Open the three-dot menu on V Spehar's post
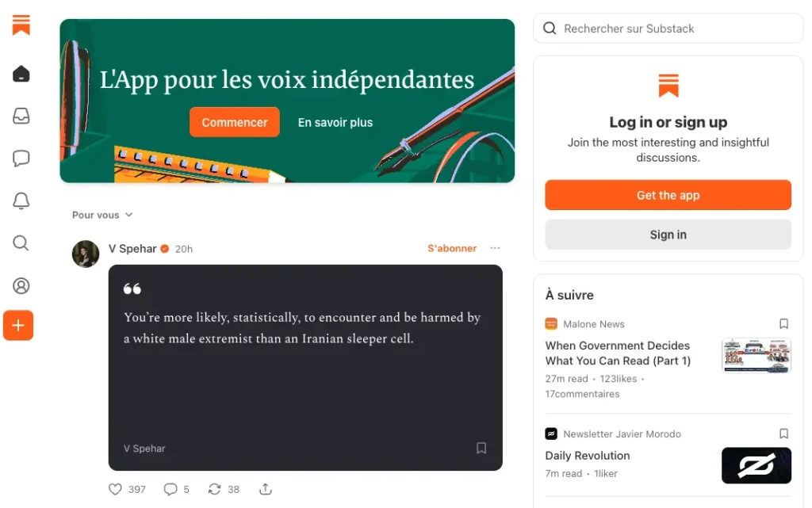This screenshot has width=812, height=508. pos(496,248)
